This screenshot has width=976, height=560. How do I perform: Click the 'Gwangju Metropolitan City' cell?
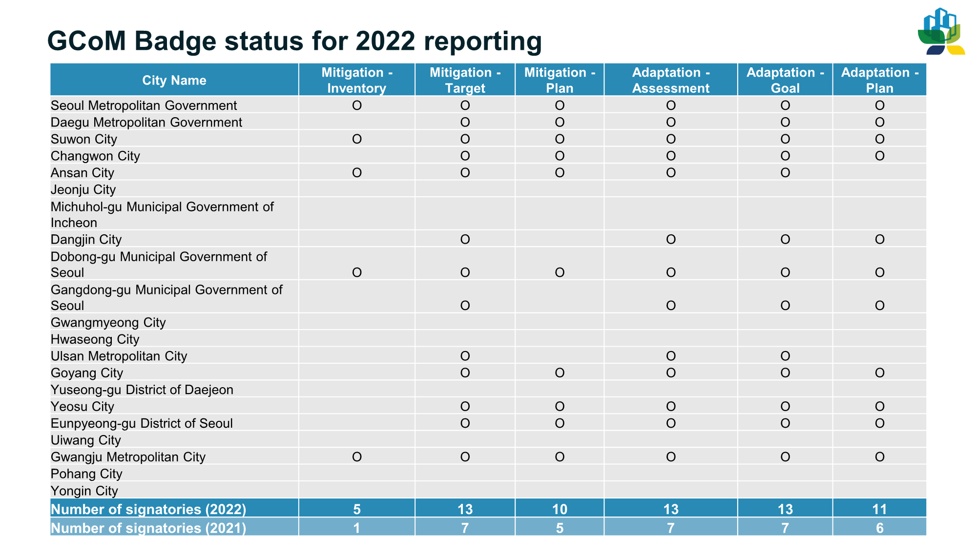174,456
